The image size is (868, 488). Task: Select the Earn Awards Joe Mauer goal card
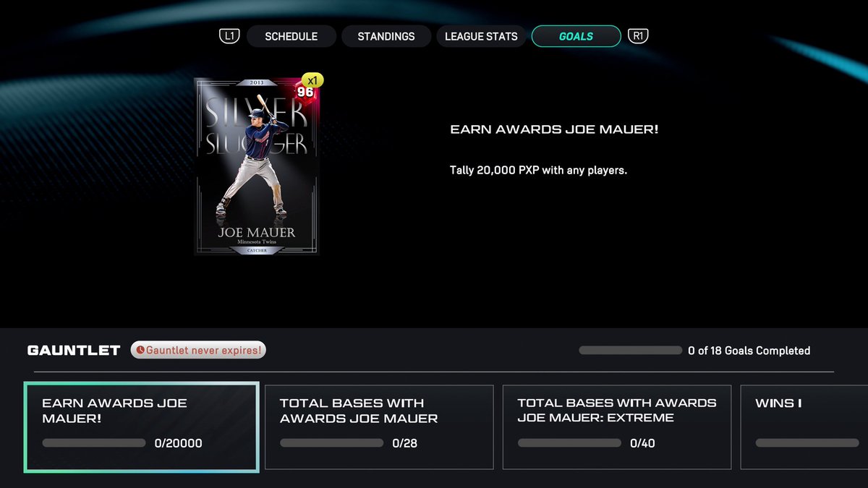pyautogui.click(x=141, y=428)
